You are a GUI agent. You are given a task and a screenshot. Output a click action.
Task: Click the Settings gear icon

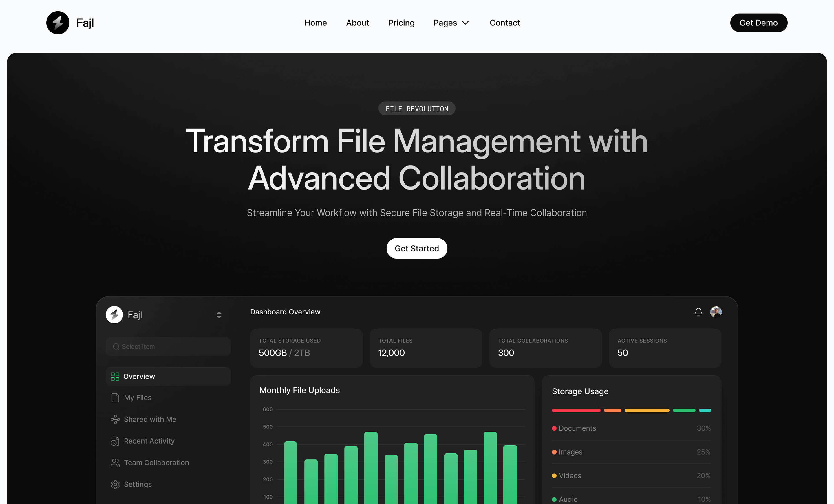pos(115,484)
